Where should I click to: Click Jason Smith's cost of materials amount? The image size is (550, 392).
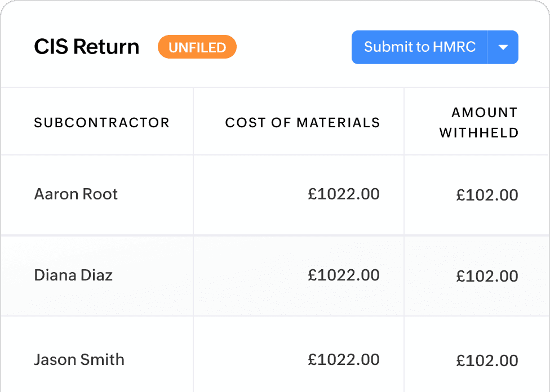tap(344, 360)
